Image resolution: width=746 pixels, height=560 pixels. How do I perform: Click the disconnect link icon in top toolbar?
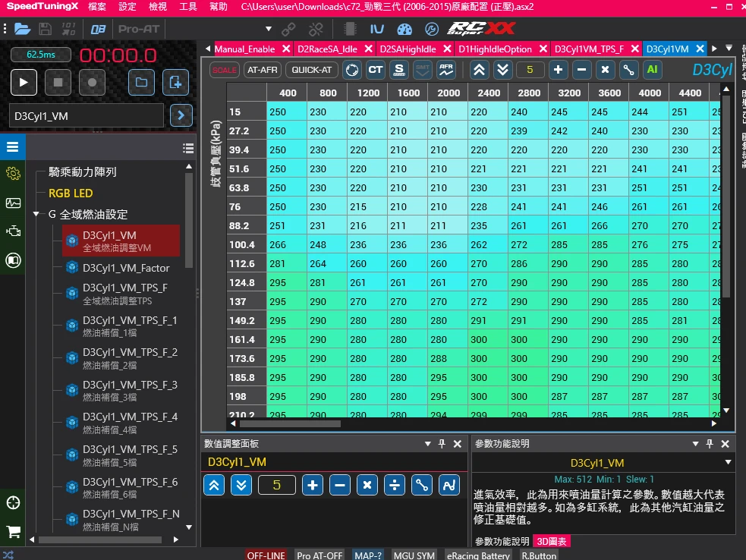tap(316, 29)
